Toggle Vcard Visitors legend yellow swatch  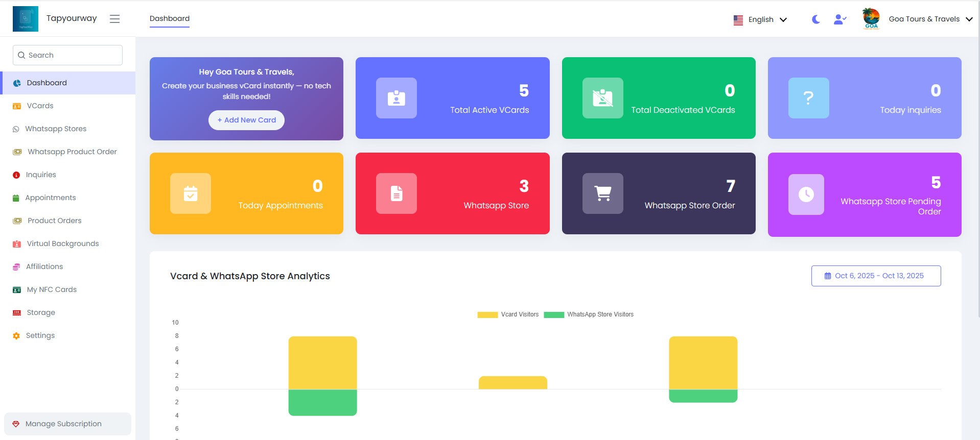pyautogui.click(x=487, y=315)
